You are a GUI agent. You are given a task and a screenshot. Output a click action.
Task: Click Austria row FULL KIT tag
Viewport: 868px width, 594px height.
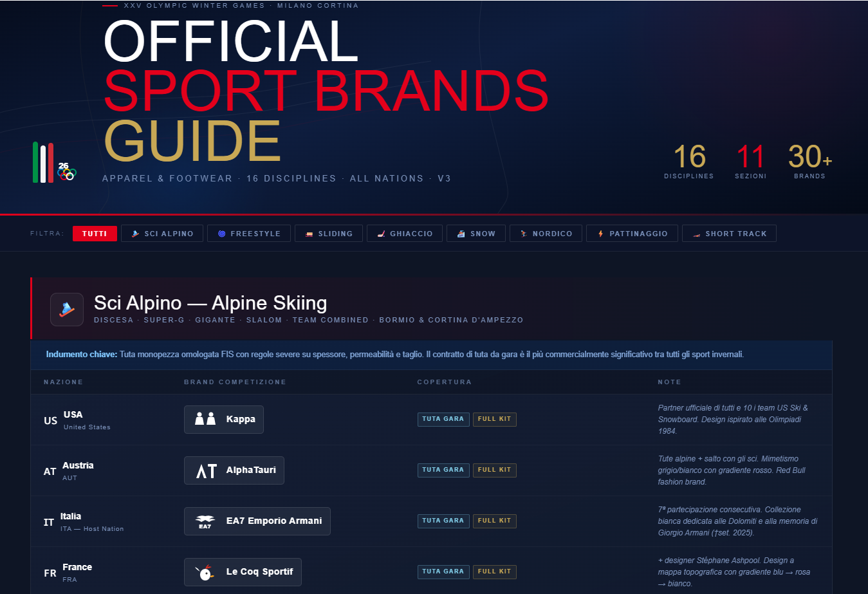pyautogui.click(x=495, y=470)
